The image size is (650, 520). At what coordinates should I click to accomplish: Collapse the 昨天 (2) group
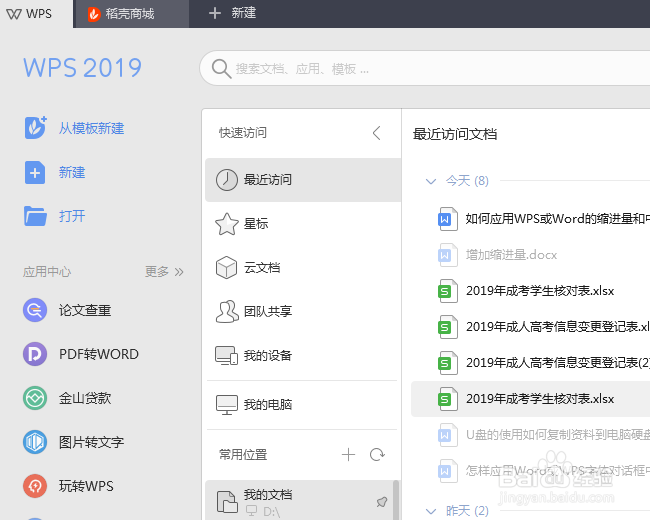click(431, 511)
